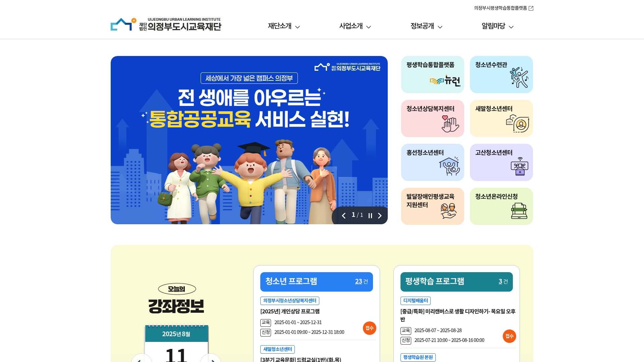Pause the banner slideshow

[370, 216]
